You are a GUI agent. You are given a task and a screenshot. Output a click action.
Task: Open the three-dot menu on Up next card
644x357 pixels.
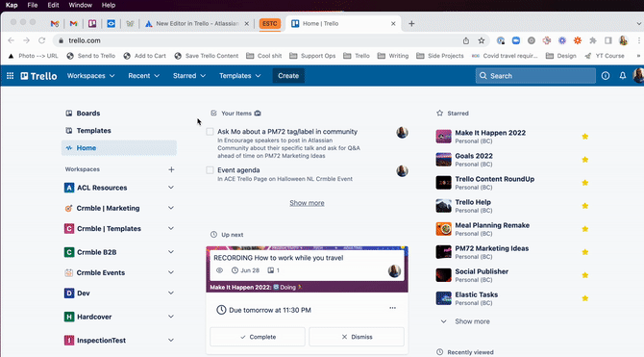pos(392,308)
